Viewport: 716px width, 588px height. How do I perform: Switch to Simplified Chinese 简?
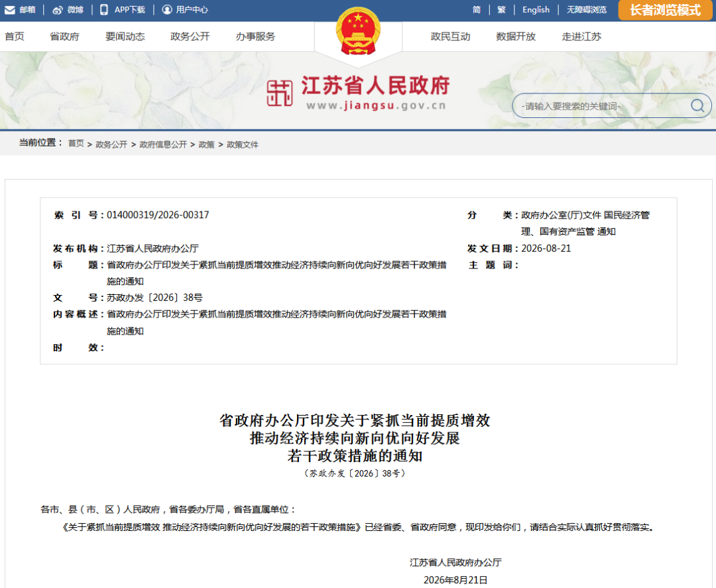pos(476,9)
